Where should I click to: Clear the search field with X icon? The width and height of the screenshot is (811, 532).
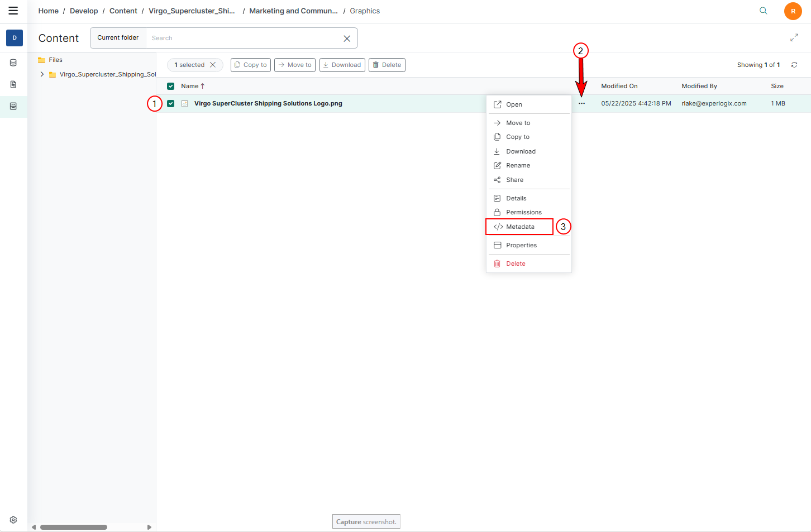[347, 39]
